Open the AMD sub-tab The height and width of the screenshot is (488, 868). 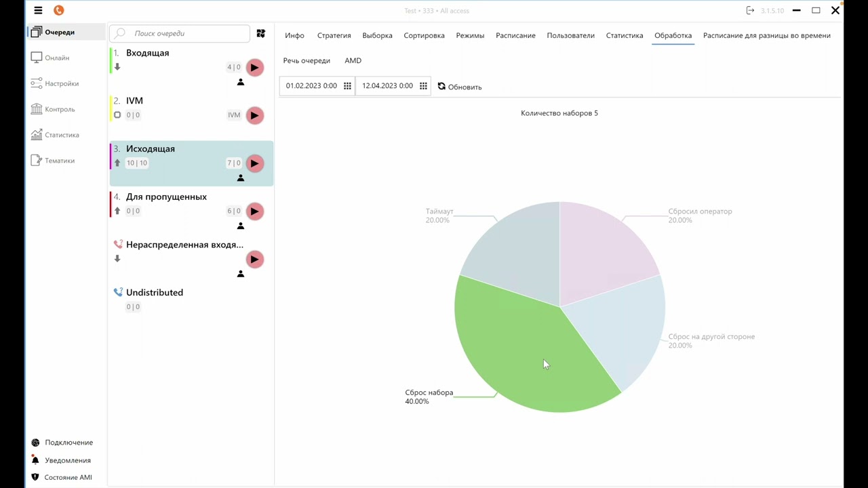[353, 60]
